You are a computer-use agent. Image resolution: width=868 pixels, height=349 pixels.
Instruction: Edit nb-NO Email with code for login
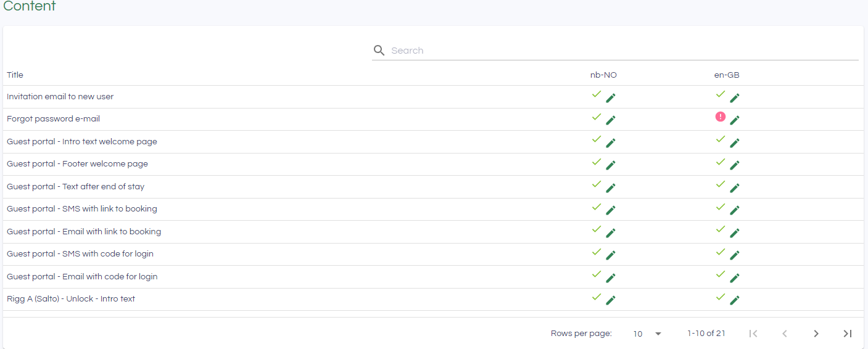pos(611,278)
